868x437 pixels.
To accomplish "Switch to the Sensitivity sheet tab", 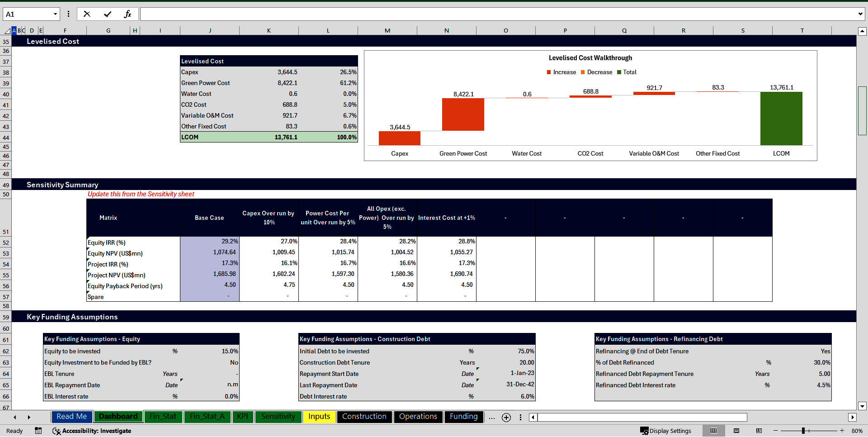I will (278, 417).
